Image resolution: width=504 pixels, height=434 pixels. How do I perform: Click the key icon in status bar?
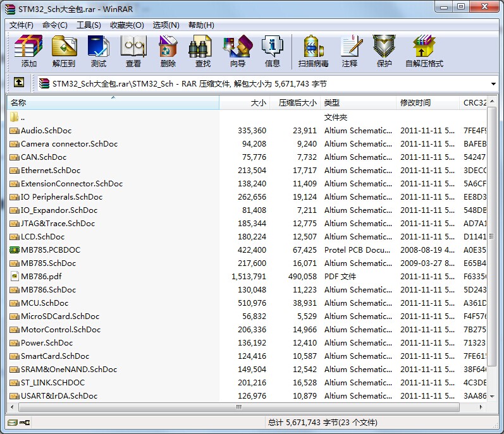tap(25, 423)
